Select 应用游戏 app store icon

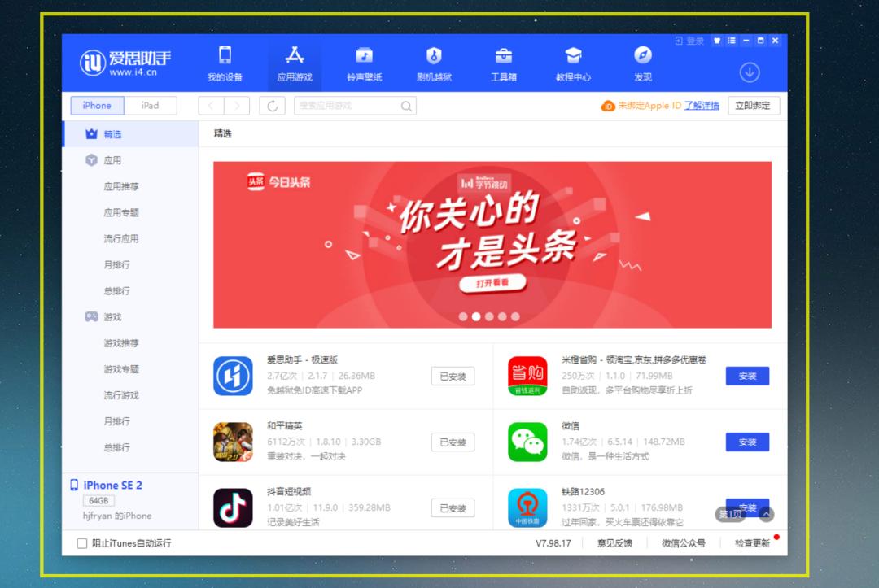point(295,55)
